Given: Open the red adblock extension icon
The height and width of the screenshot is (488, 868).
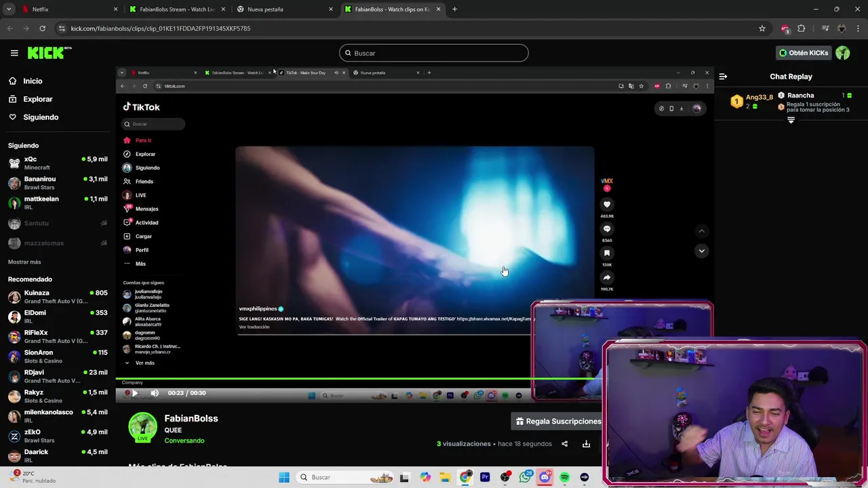Looking at the screenshot, I should click(785, 29).
